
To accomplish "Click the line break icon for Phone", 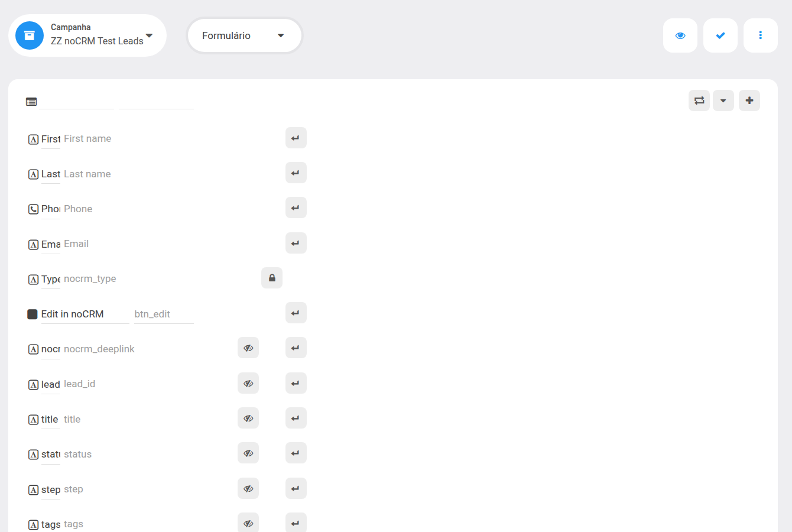I will pyautogui.click(x=296, y=207).
